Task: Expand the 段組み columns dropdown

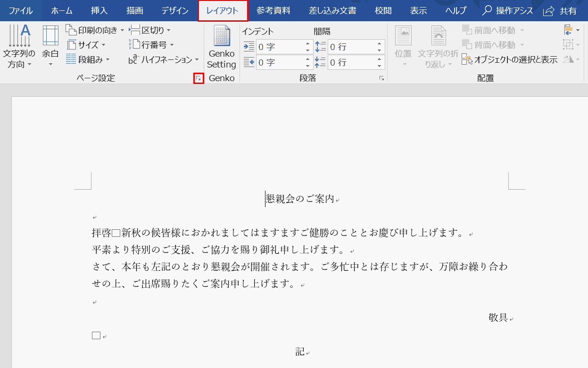Action: tap(88, 59)
